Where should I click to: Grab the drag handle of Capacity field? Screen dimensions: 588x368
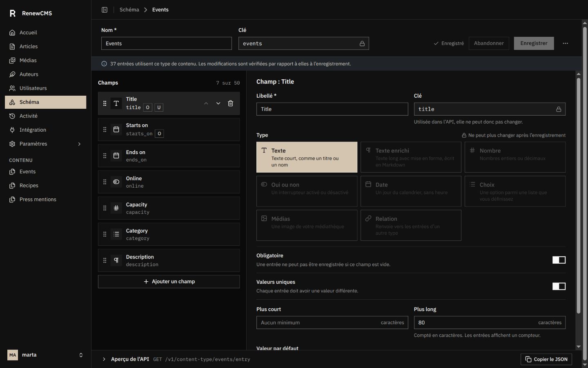[x=105, y=208]
